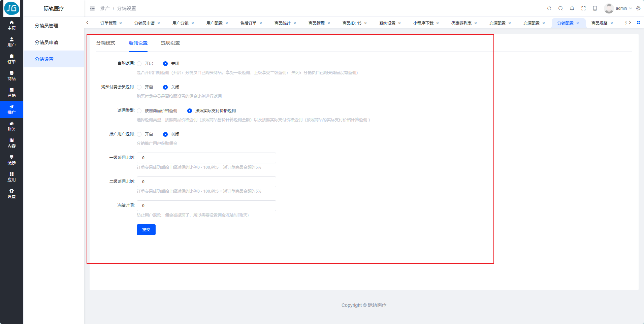Open the 商品 section in sidebar
This screenshot has height=324, width=644.
pyautogui.click(x=11, y=76)
